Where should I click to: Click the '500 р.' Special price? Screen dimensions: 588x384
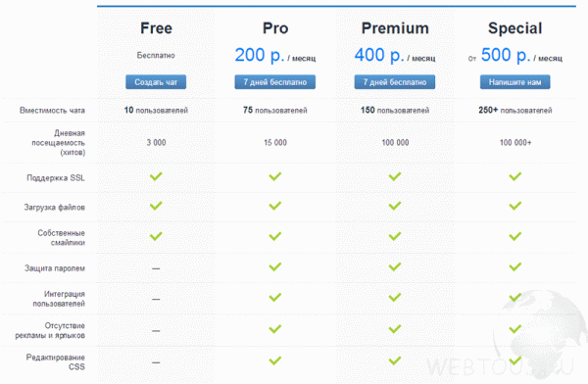(506, 55)
